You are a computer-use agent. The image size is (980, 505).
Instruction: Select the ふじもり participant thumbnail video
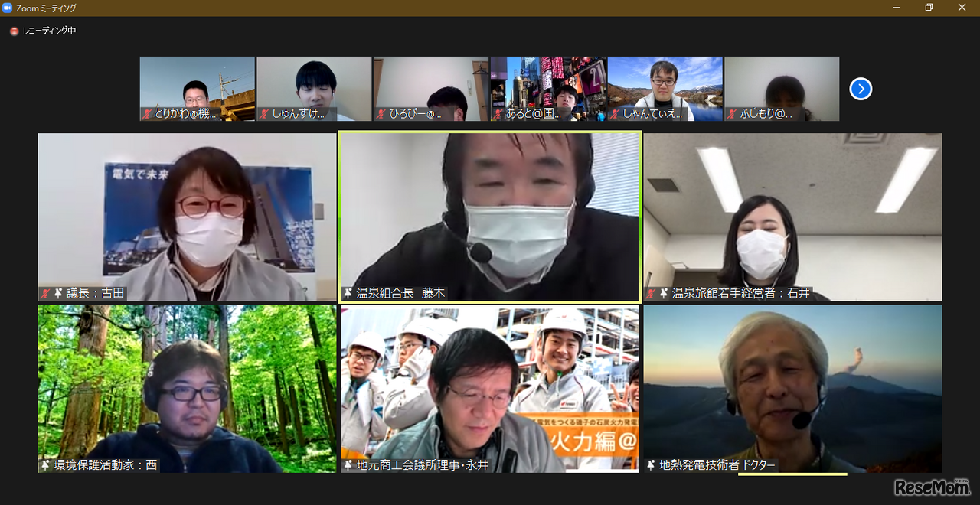782,89
